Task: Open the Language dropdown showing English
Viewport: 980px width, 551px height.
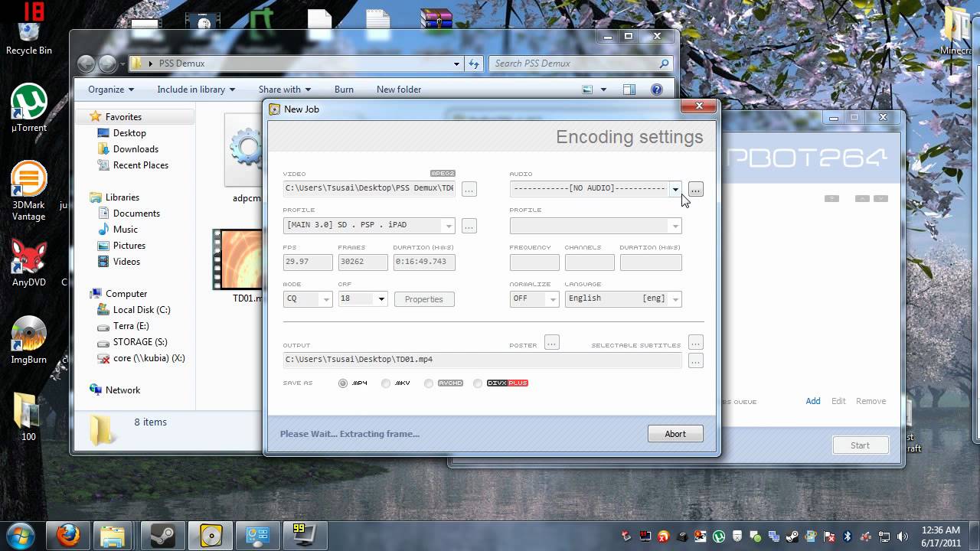Action: click(675, 299)
